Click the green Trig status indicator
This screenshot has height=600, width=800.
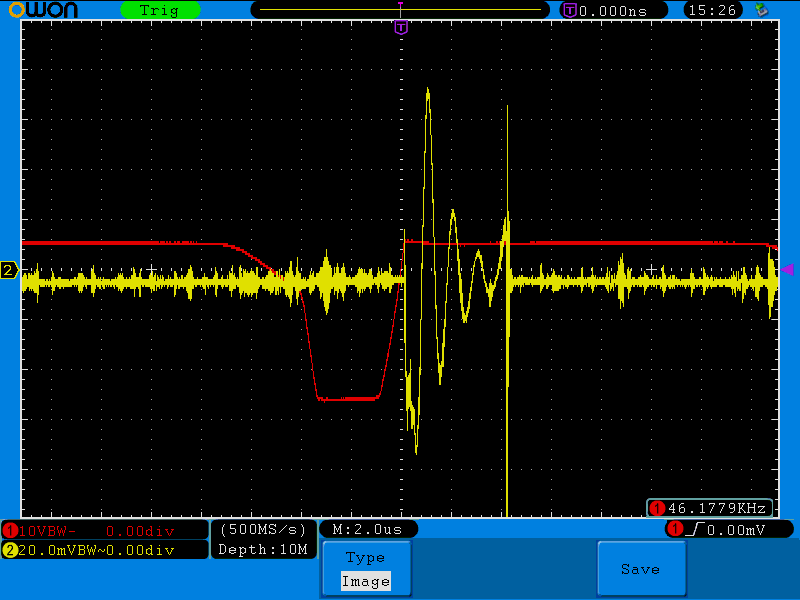click(x=160, y=10)
